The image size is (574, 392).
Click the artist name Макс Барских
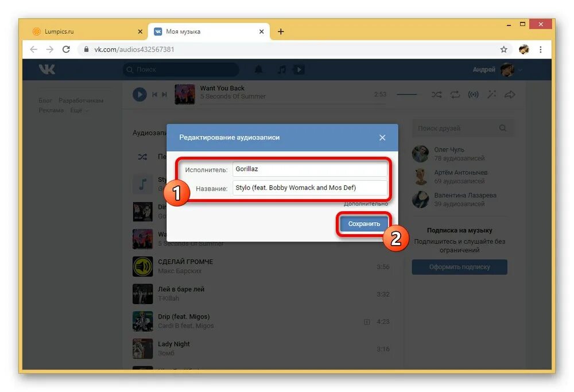179,271
